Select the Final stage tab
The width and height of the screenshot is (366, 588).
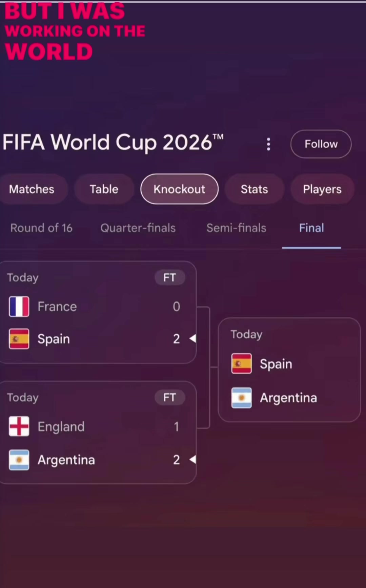tap(311, 228)
